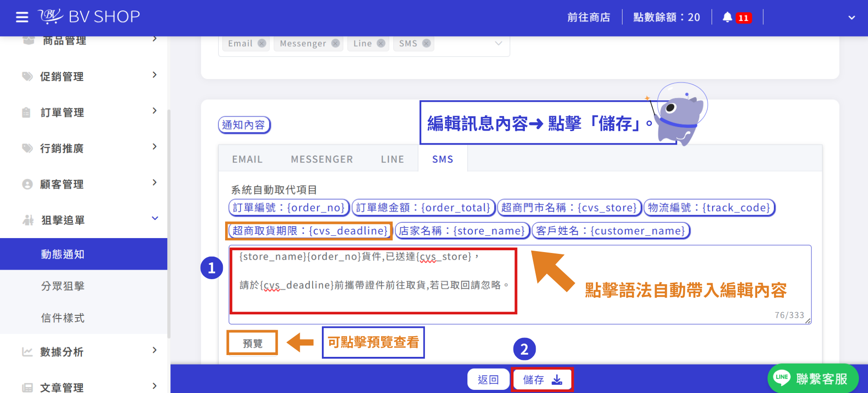Click the 狙擊追單 icon

tap(28, 220)
